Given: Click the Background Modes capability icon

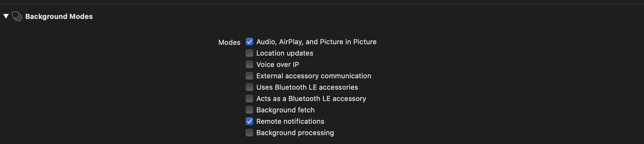Looking at the screenshot, I should (x=17, y=16).
